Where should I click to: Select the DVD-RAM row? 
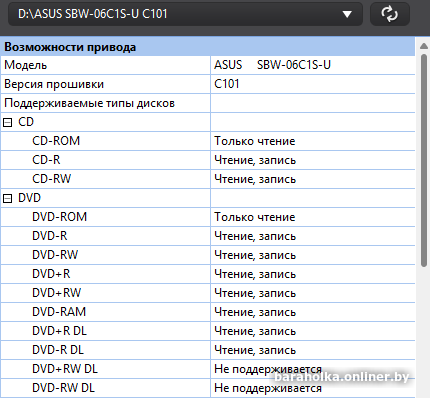pyautogui.click(x=208, y=312)
